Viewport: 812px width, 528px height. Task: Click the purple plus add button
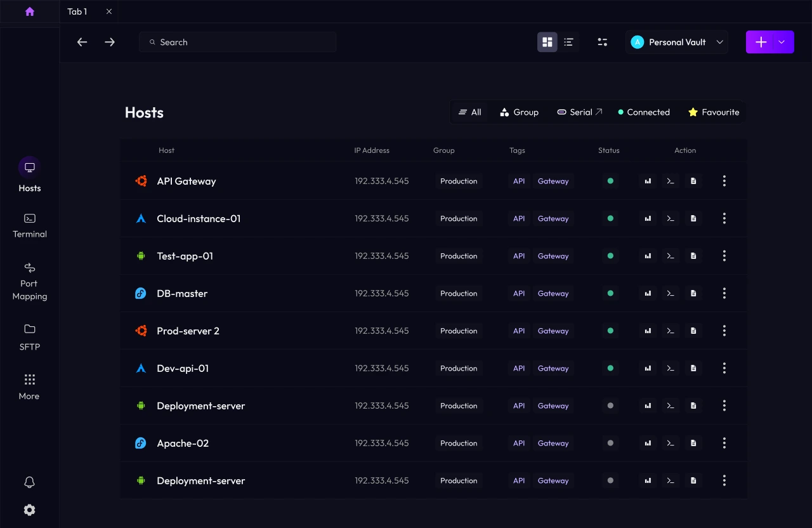(x=761, y=42)
